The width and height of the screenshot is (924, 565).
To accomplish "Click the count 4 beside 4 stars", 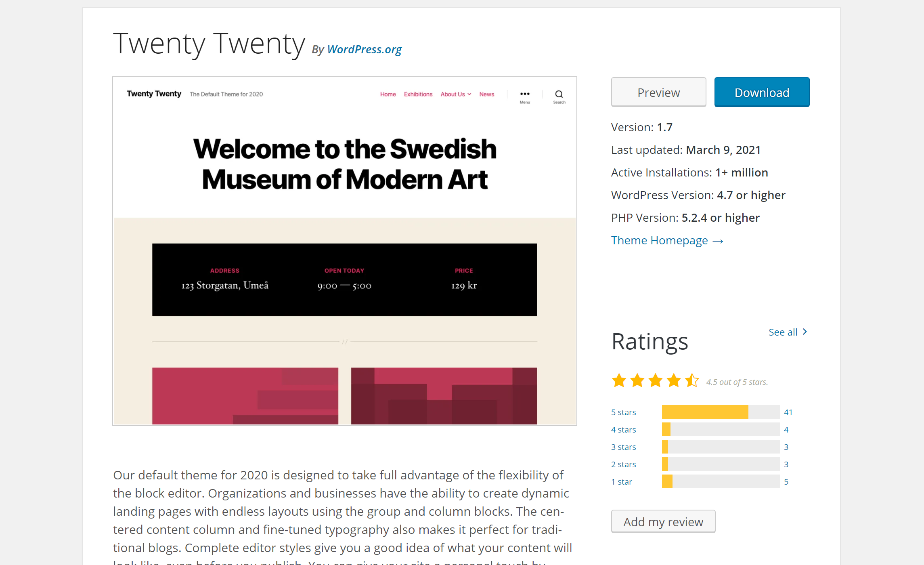I will (786, 429).
